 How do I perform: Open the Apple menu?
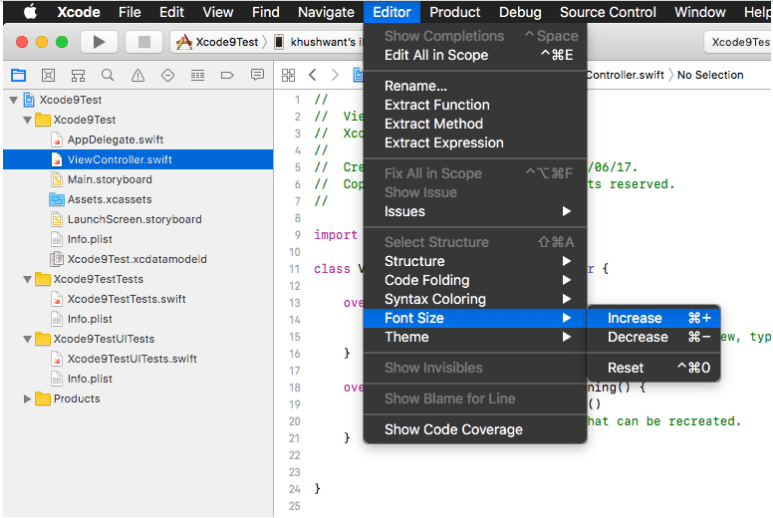coord(30,12)
